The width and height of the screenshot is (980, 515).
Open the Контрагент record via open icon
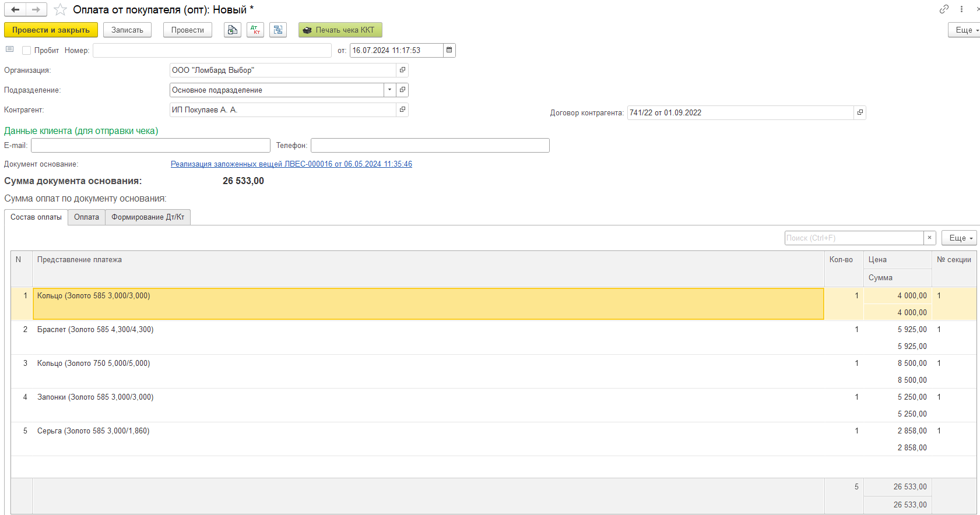click(x=402, y=110)
